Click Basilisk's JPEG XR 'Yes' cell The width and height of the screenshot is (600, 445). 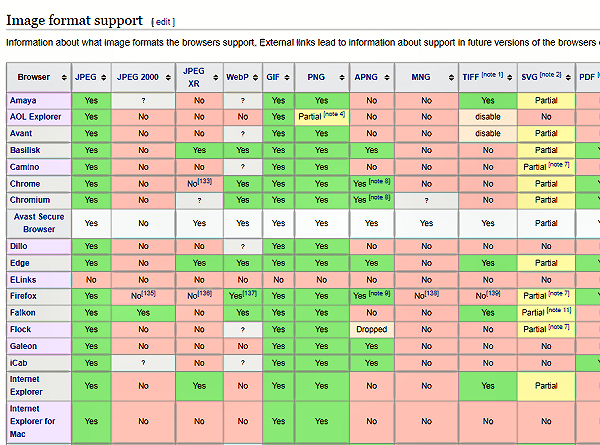199,150
